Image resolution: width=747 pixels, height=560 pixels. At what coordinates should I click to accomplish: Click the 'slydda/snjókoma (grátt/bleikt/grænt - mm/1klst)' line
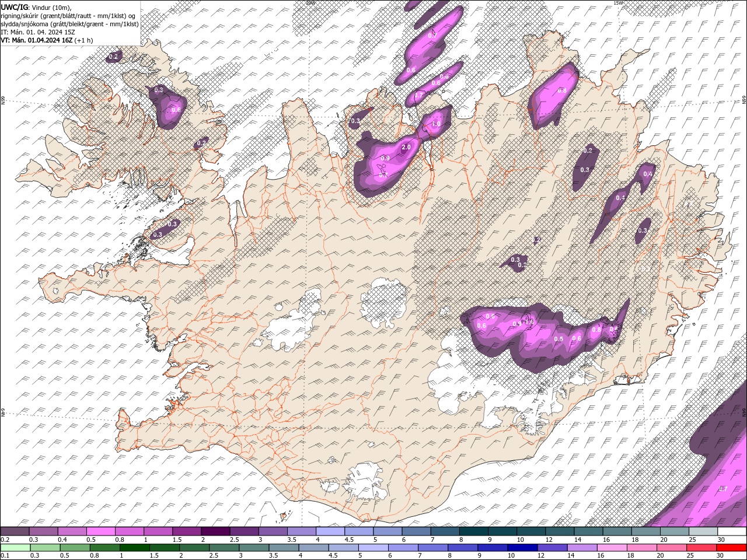tap(70, 24)
